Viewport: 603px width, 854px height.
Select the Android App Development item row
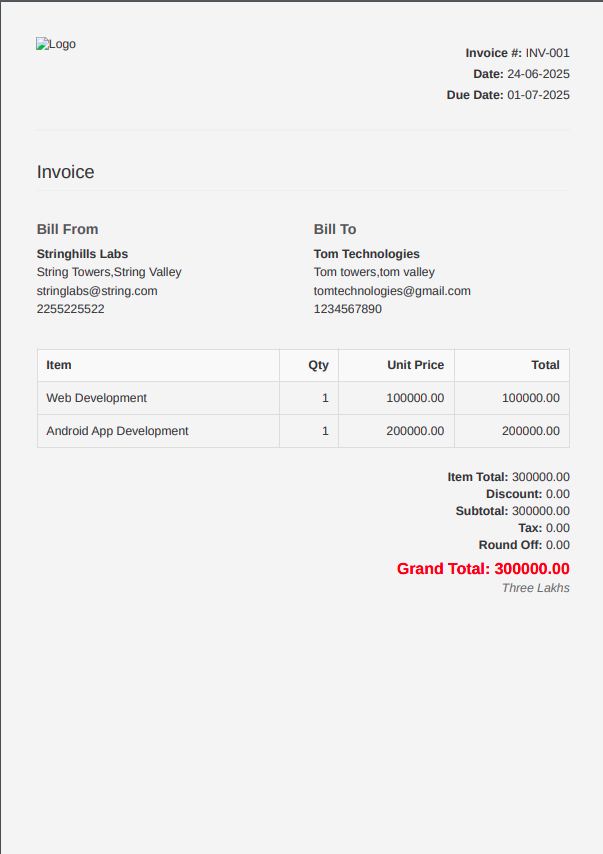pyautogui.click(x=117, y=431)
